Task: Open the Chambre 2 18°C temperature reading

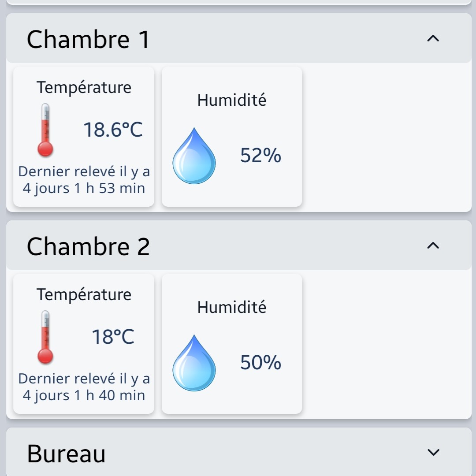Action: tap(113, 337)
